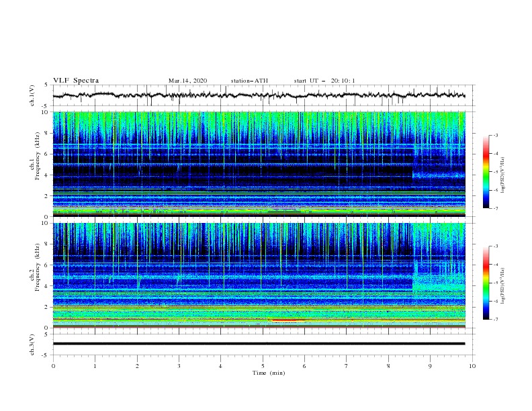Click the 'station=ATH' label
Screen dimensions: 532x411
(x=249, y=81)
